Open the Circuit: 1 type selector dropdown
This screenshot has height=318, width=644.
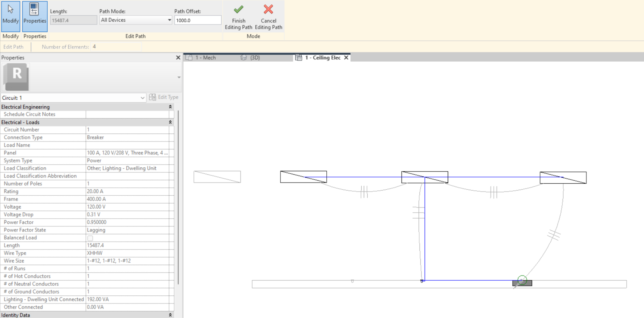[73, 98]
